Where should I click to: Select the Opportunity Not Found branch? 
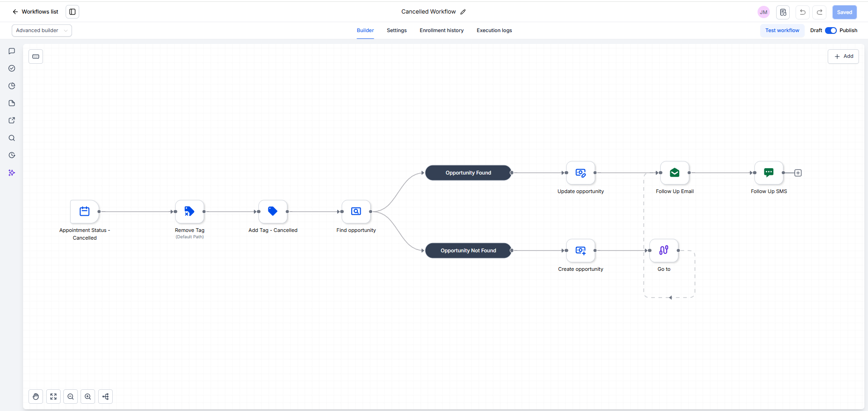click(468, 250)
